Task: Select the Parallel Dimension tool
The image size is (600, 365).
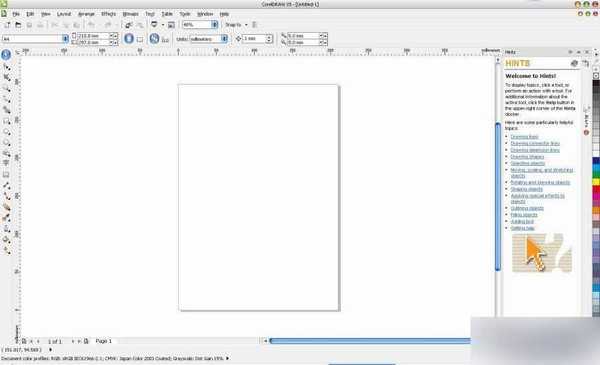Action: click(7, 186)
